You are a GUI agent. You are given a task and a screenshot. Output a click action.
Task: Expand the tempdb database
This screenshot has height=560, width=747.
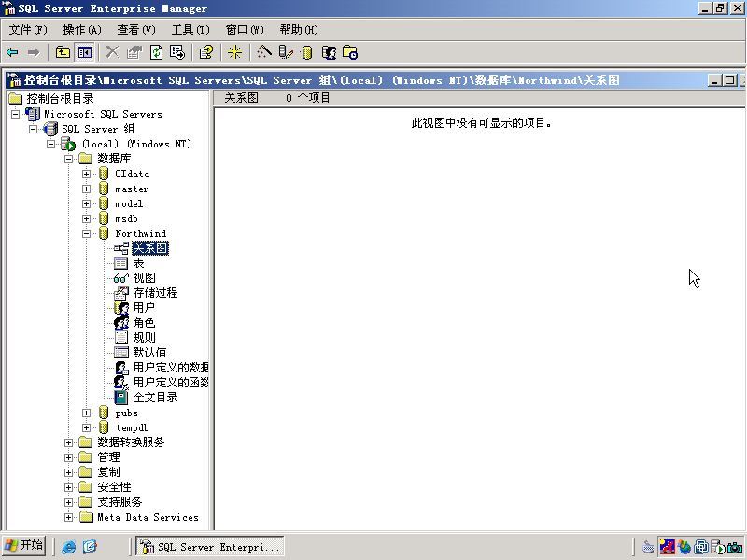click(86, 428)
